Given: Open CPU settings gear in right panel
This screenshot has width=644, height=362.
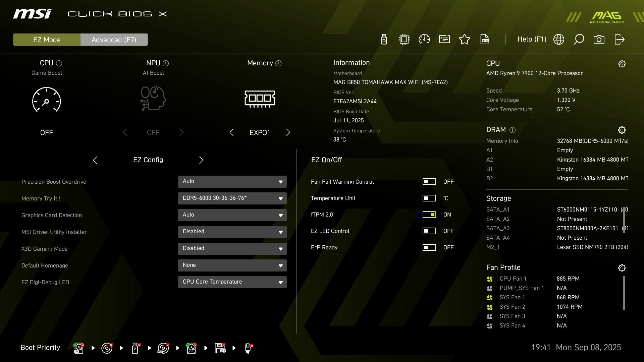Looking at the screenshot, I should click(622, 63).
